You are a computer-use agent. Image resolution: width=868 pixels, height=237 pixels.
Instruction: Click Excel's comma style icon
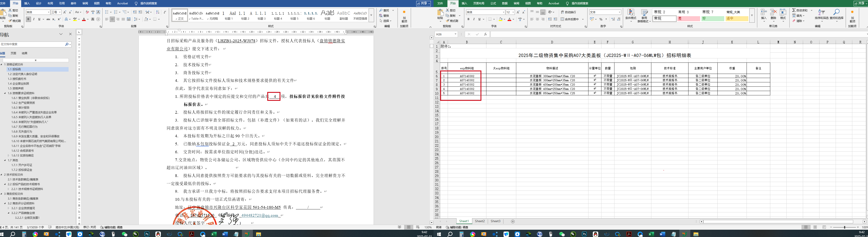click(x=606, y=19)
